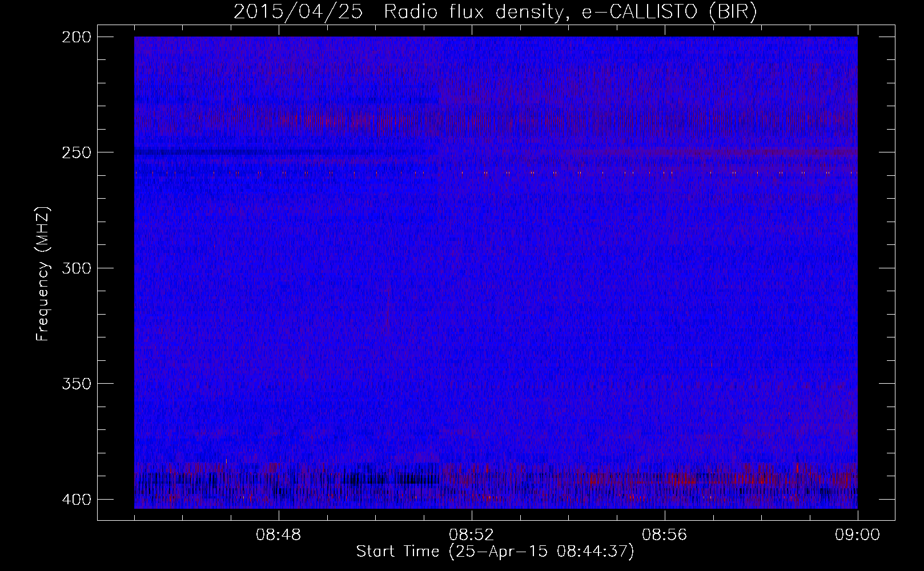The width and height of the screenshot is (924, 571).
Task: Select the 300 frequency tick label
Action: (x=76, y=268)
